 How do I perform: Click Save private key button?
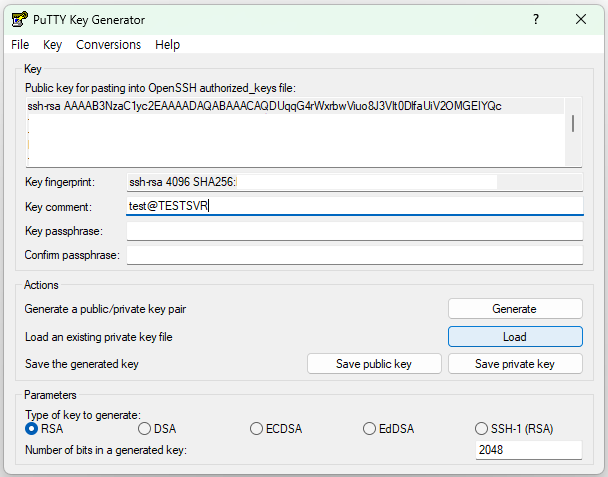pyautogui.click(x=515, y=364)
